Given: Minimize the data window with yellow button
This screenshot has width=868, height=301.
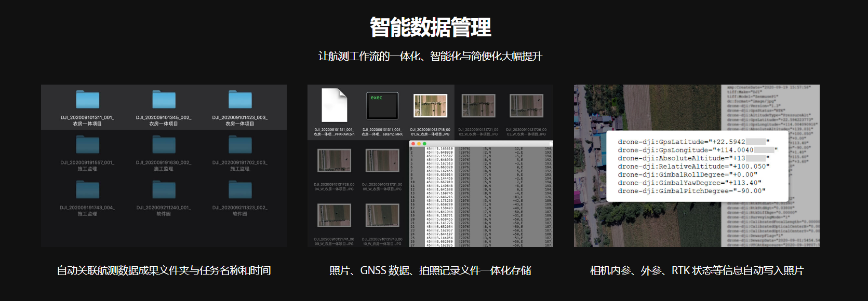Looking at the screenshot, I should tap(419, 144).
